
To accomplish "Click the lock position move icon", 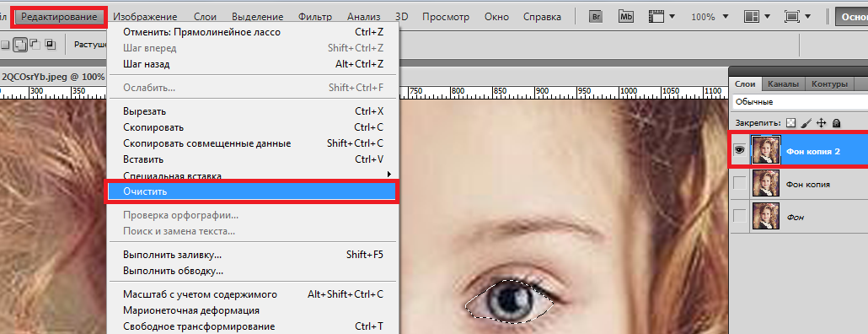I will [x=822, y=122].
